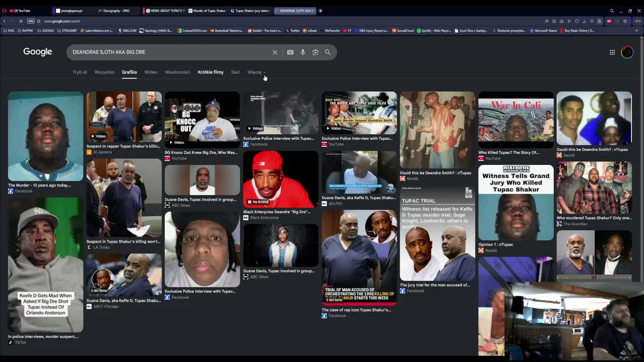Open 'The case of rap icon Tupac Shakur's' result

point(359,258)
